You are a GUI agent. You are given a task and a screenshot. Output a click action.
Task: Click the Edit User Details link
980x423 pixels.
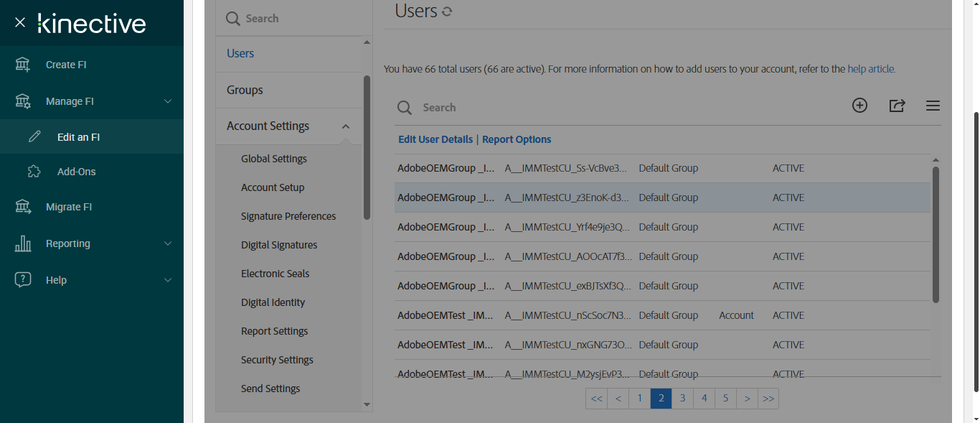(435, 139)
